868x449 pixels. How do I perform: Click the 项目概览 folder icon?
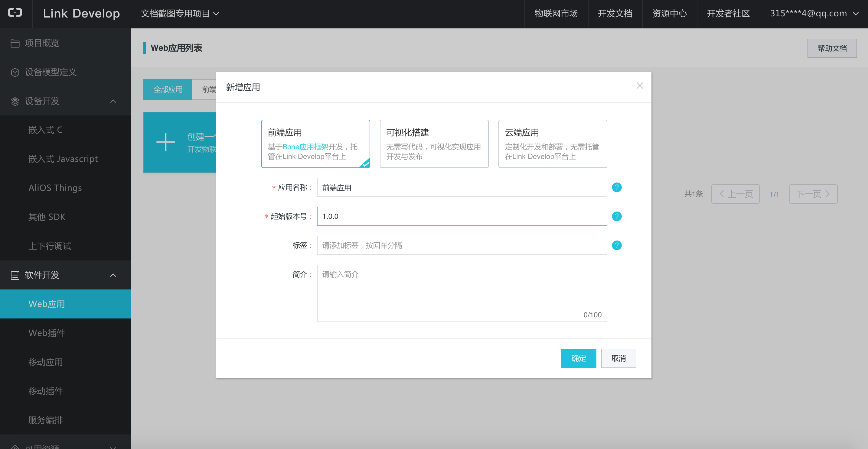coord(15,44)
